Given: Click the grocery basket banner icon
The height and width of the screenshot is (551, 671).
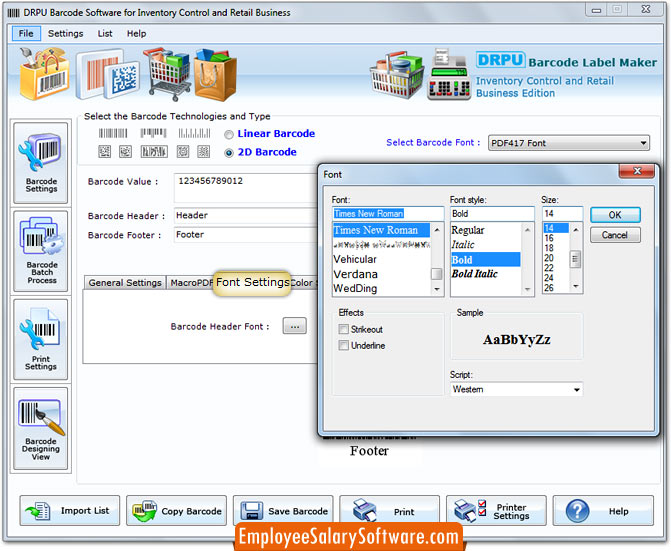Looking at the screenshot, I should (x=397, y=75).
